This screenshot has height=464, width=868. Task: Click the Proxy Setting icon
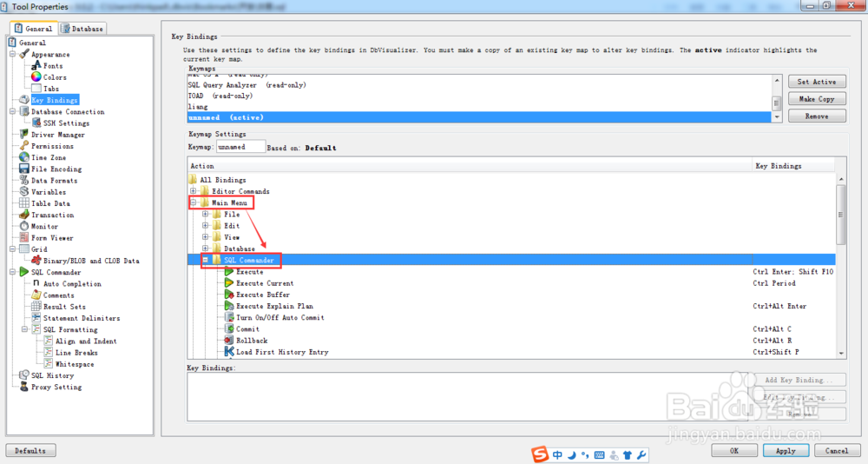point(23,387)
